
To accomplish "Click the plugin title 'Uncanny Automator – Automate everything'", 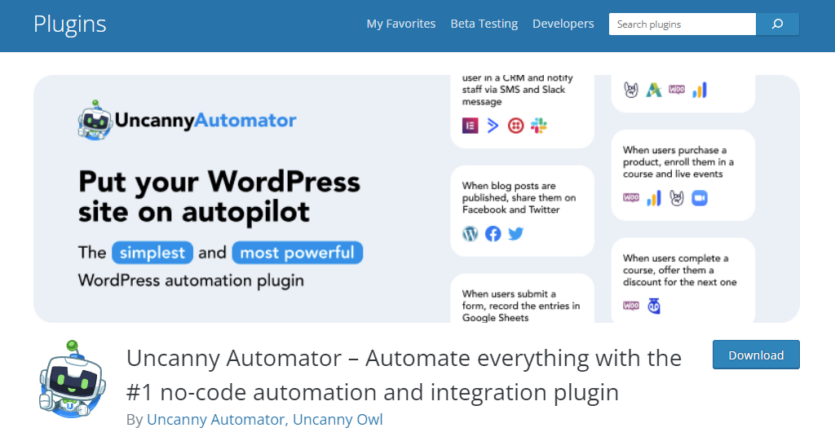I will (x=404, y=375).
